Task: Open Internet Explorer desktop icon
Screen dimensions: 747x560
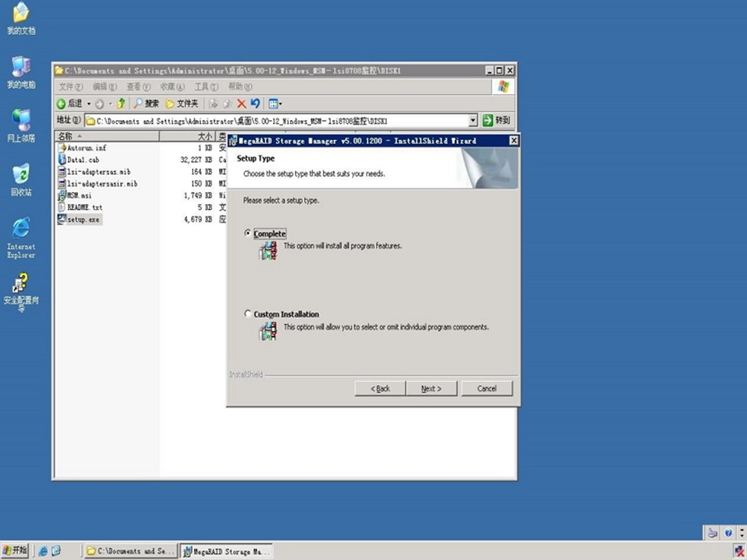Action: tap(21, 228)
